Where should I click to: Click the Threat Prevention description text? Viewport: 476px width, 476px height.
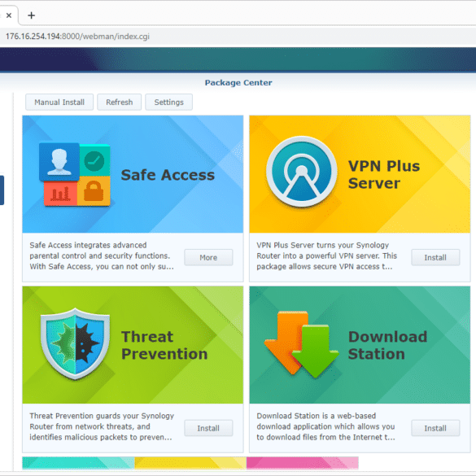point(102,426)
